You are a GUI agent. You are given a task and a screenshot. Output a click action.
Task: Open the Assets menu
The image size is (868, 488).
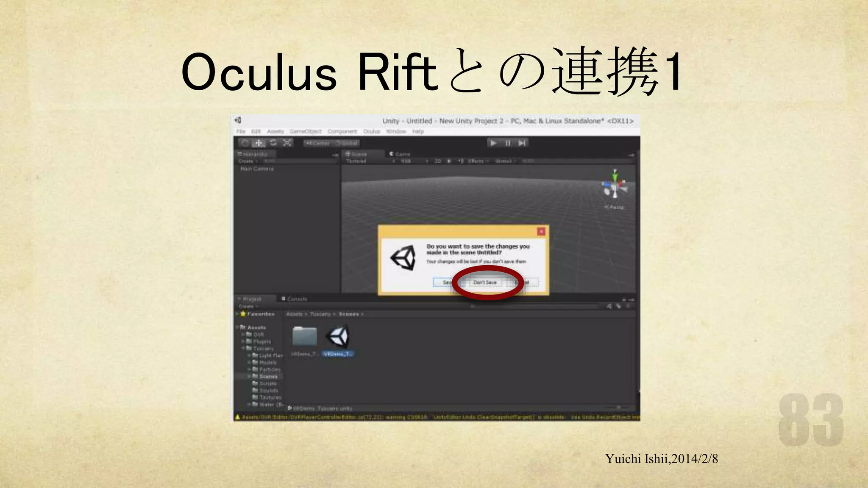(x=275, y=132)
